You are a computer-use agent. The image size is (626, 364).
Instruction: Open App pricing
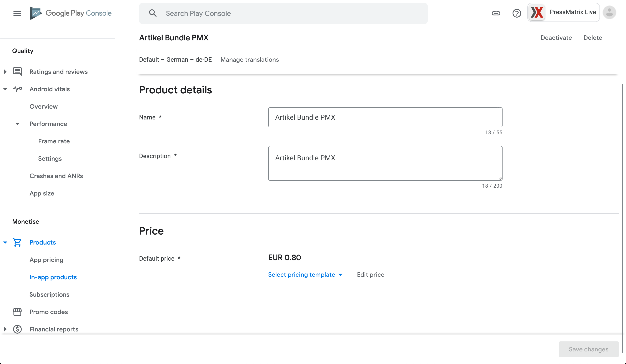[x=47, y=260]
